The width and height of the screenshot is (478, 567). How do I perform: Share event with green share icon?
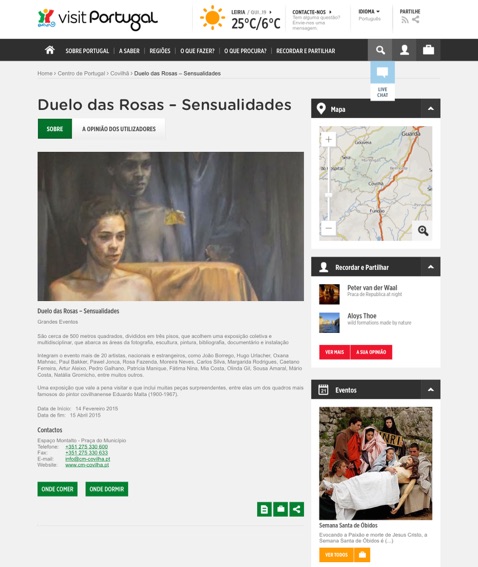[296, 509]
